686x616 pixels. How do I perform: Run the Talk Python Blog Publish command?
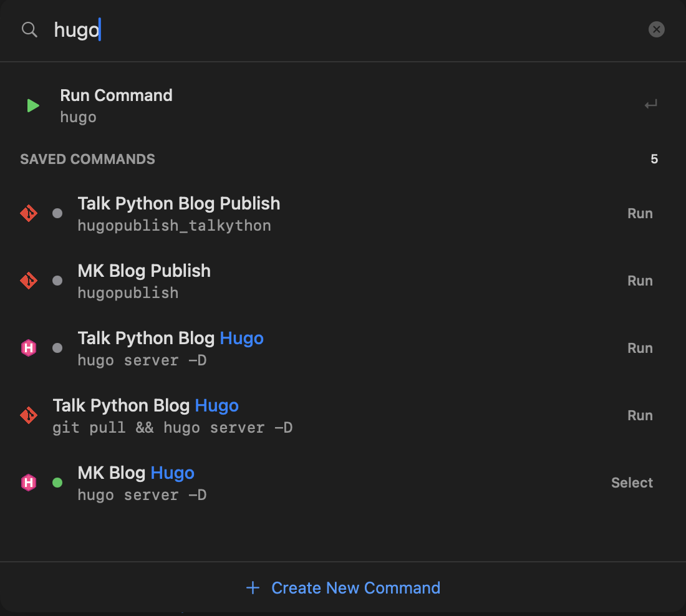[x=639, y=214]
